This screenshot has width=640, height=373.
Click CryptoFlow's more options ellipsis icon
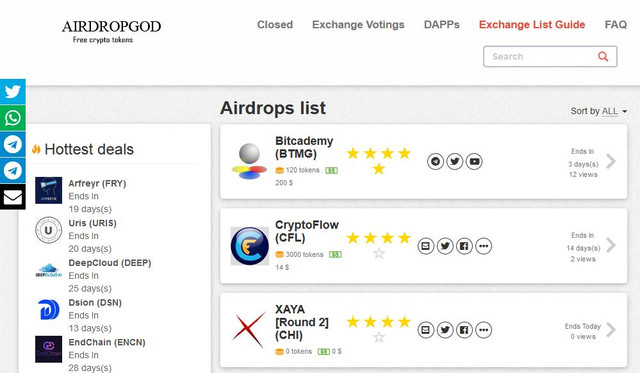(484, 246)
